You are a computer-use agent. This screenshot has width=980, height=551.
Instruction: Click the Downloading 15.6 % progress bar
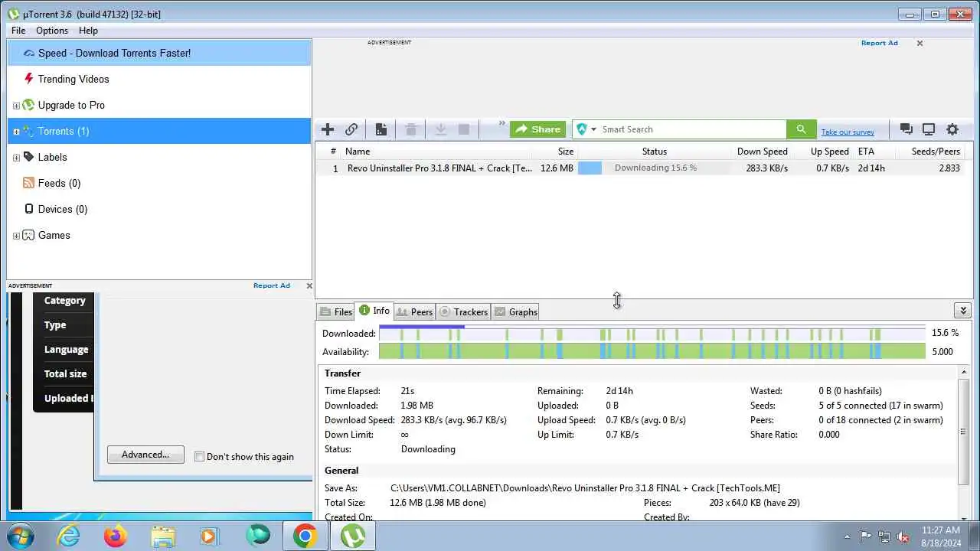[x=655, y=168]
